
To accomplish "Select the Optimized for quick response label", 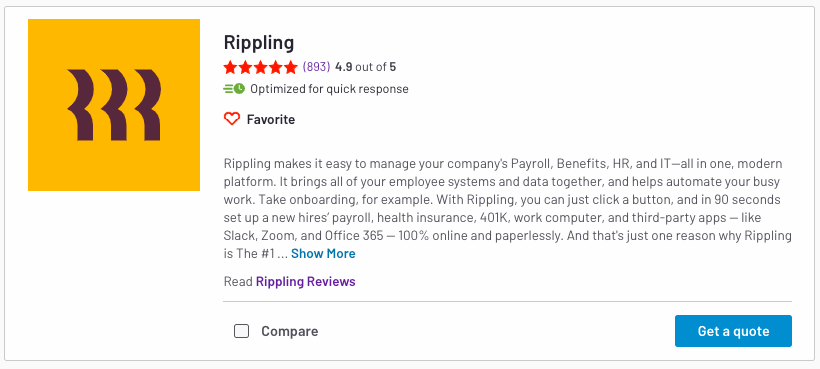I will tap(329, 89).
